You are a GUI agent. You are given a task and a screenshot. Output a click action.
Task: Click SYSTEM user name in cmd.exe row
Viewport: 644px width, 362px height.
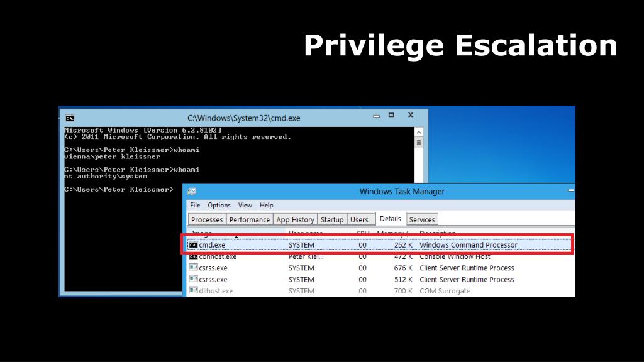(301, 245)
